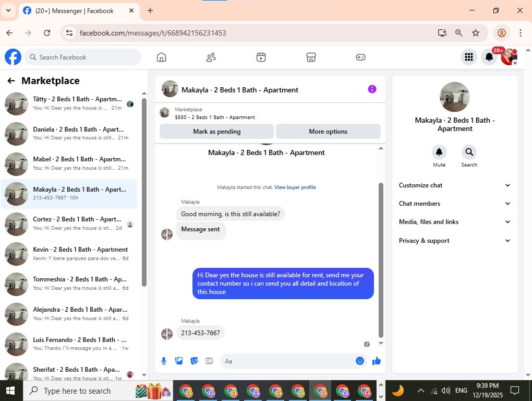This screenshot has width=532, height=401.
Task: Open Windows action center notifications icon
Action: [515, 391]
